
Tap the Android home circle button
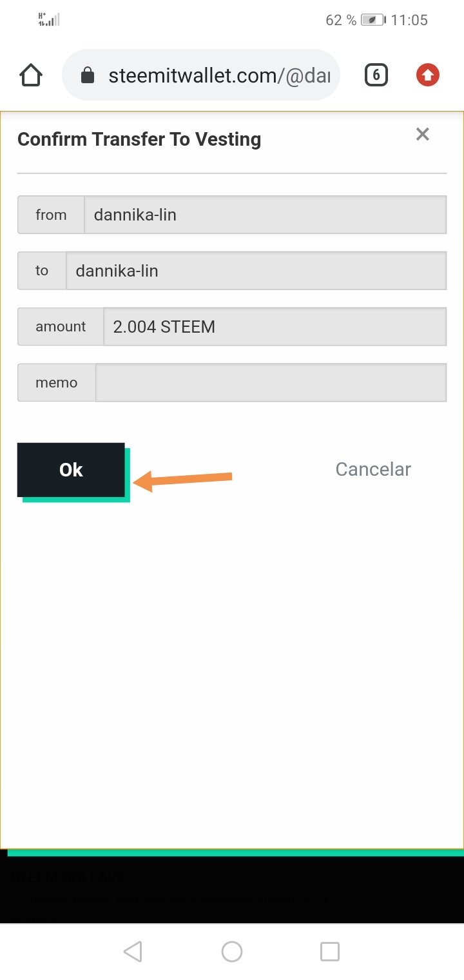pos(232,952)
